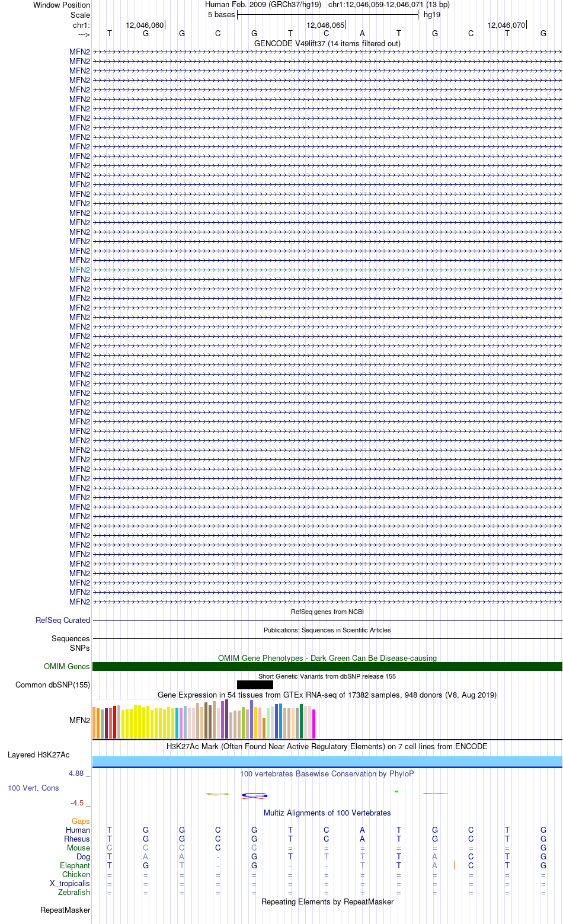The image size is (563, 924).
Task: Open Layered H3K27Ac track label
Action: click(x=39, y=754)
